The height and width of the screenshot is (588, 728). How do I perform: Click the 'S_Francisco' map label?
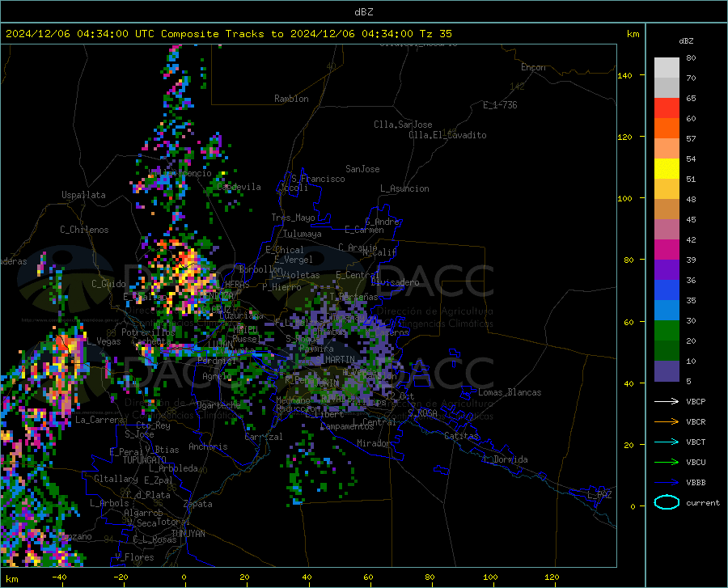pos(318,179)
